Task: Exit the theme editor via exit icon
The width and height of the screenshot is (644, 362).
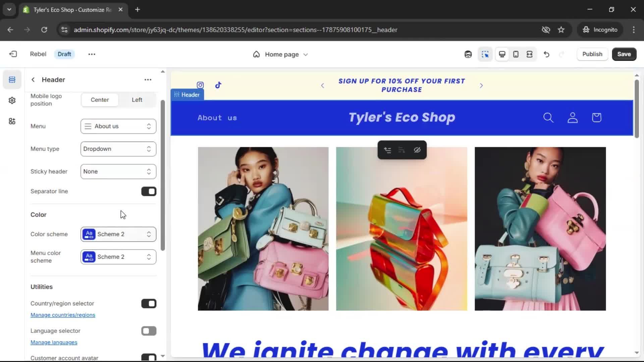Action: 13,54
